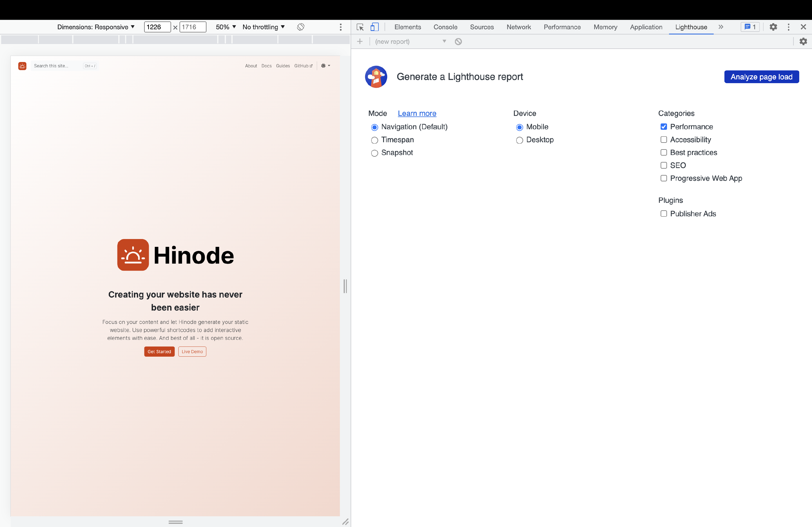Click the add new report plus icon

pos(360,42)
